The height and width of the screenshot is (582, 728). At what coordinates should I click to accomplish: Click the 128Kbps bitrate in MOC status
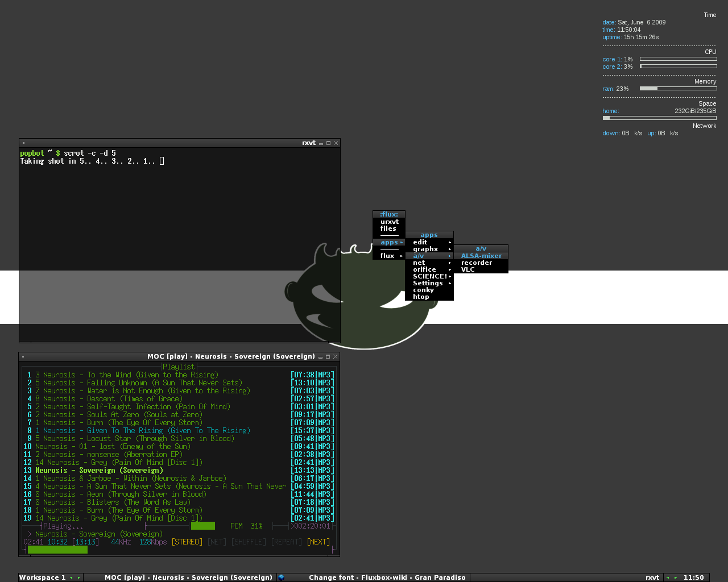pyautogui.click(x=153, y=542)
